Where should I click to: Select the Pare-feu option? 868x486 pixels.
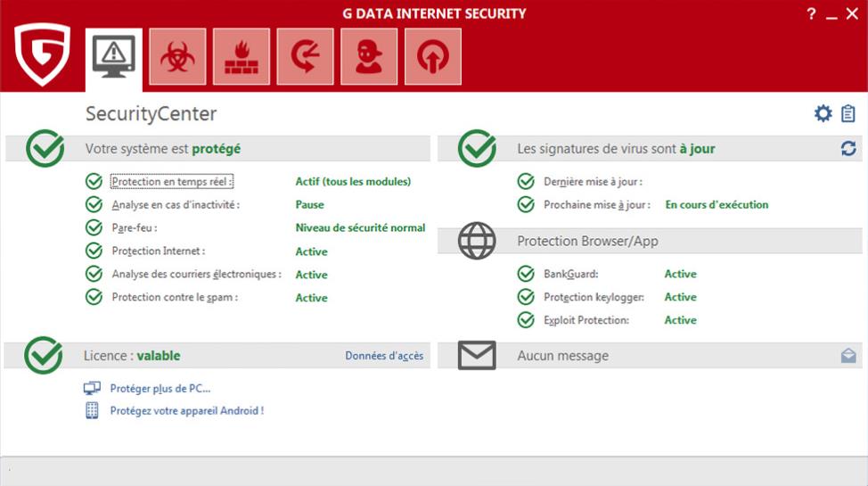(x=135, y=227)
